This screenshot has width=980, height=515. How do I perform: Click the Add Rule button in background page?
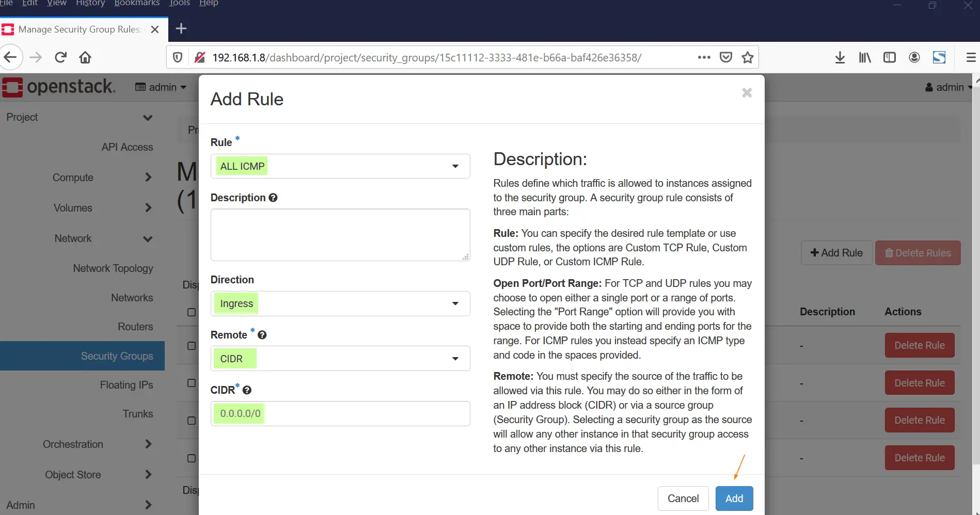836,253
